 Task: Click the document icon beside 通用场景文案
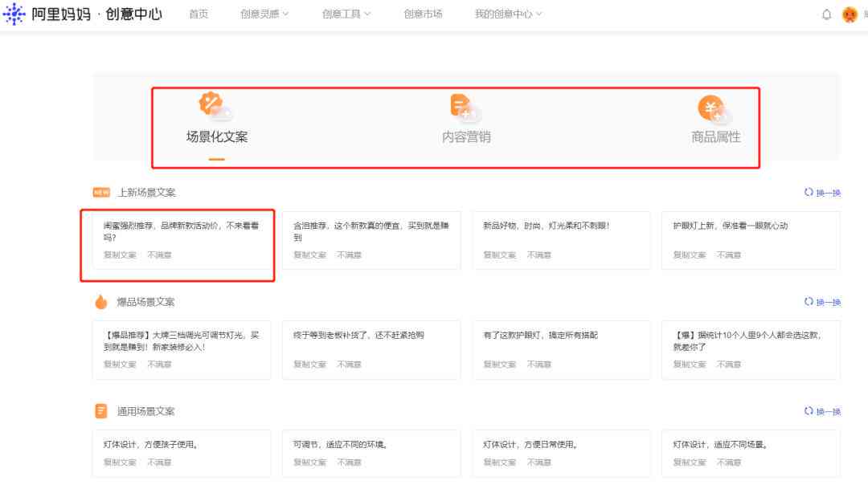(100, 411)
